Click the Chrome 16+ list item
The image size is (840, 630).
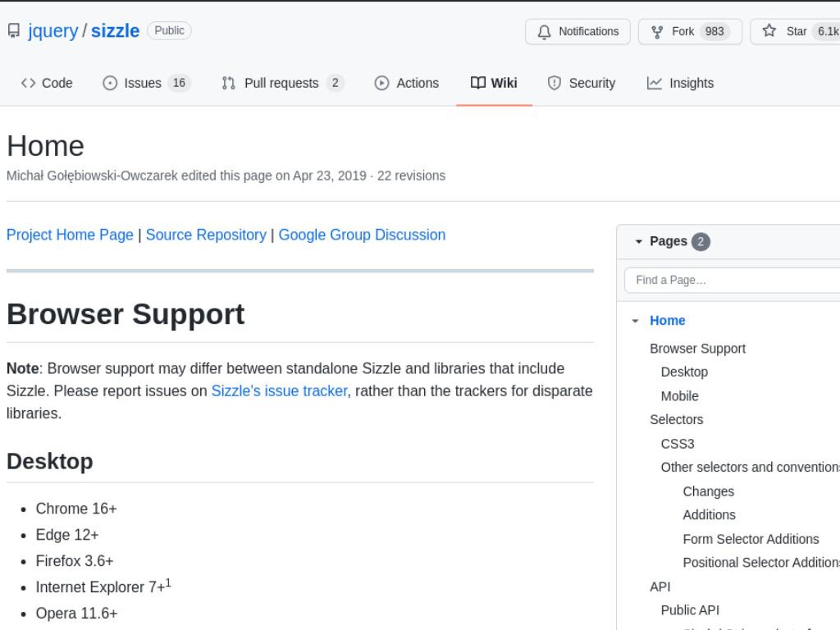pyautogui.click(x=76, y=509)
